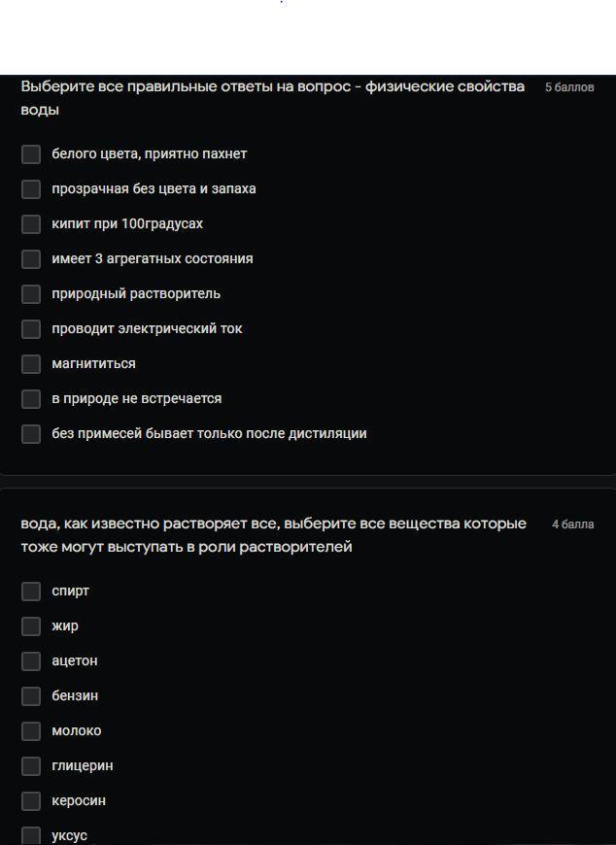
Task: Tick the 'уксус' checkbox
Action: point(31,836)
